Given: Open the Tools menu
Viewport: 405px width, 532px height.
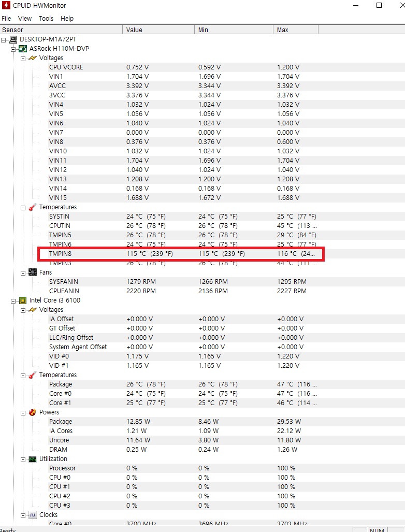Looking at the screenshot, I should 46,18.
